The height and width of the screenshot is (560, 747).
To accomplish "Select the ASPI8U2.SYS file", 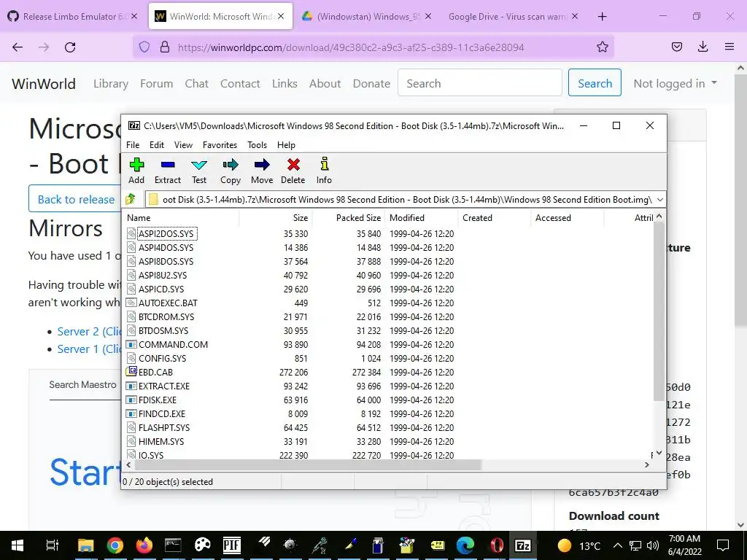I will click(163, 275).
